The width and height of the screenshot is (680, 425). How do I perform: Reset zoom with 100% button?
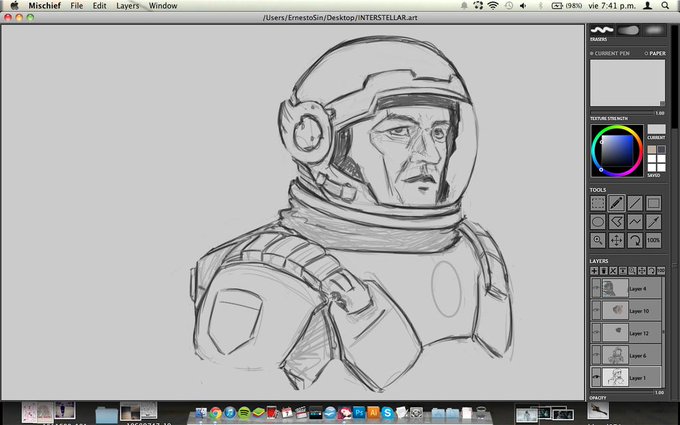(653, 240)
